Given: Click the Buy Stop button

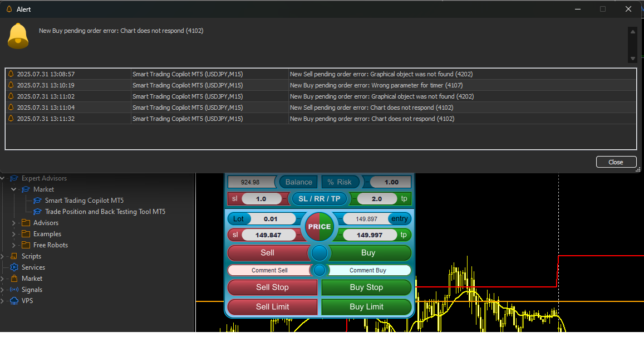Looking at the screenshot, I should point(366,287).
